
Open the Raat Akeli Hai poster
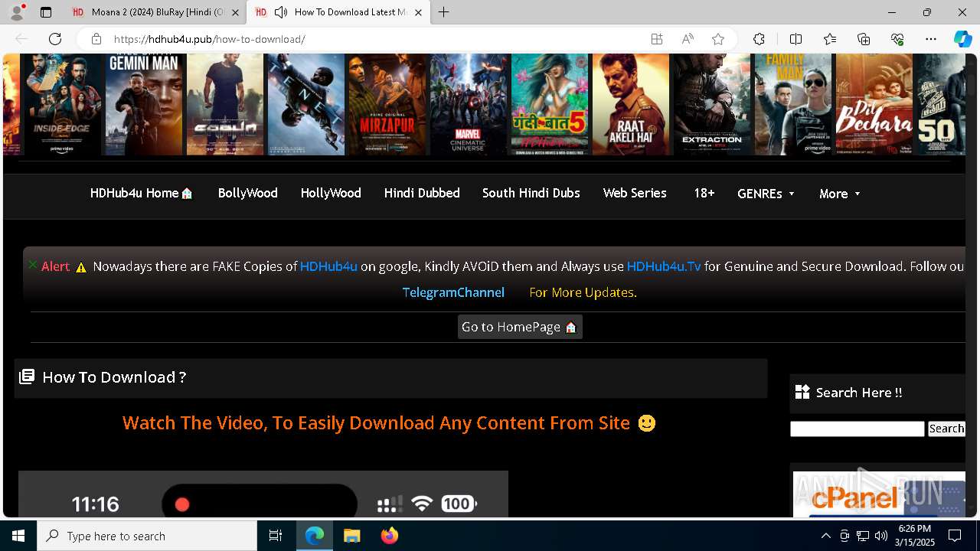tap(631, 104)
